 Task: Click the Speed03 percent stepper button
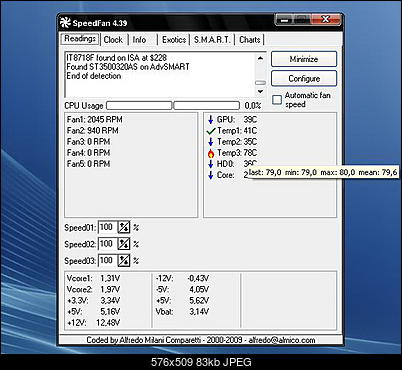(x=124, y=260)
